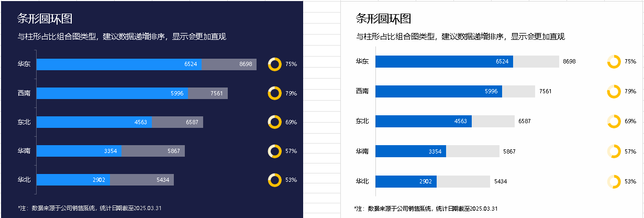Select the blue 2902 bar in the white chart
Image resolution: width=644 pixels, height=218 pixels.
point(406,181)
